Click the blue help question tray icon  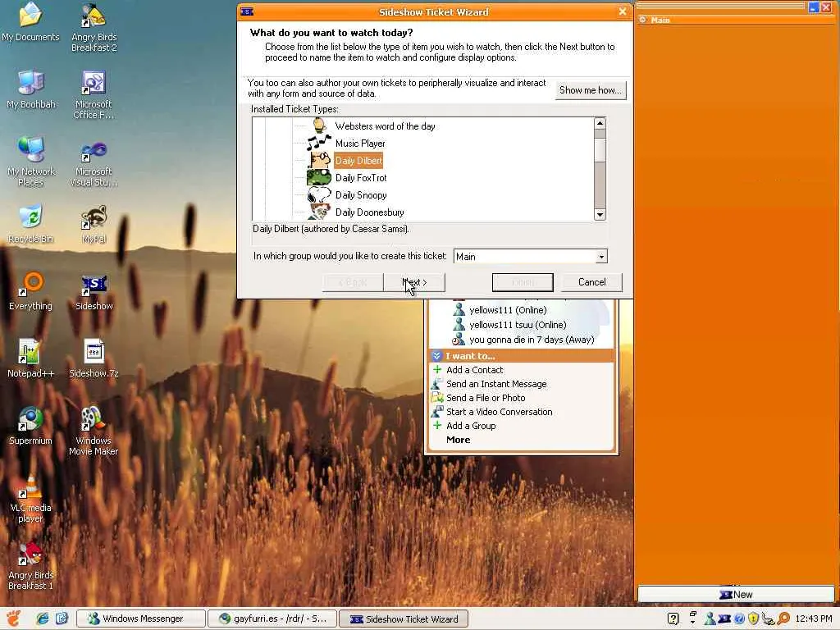click(x=739, y=619)
